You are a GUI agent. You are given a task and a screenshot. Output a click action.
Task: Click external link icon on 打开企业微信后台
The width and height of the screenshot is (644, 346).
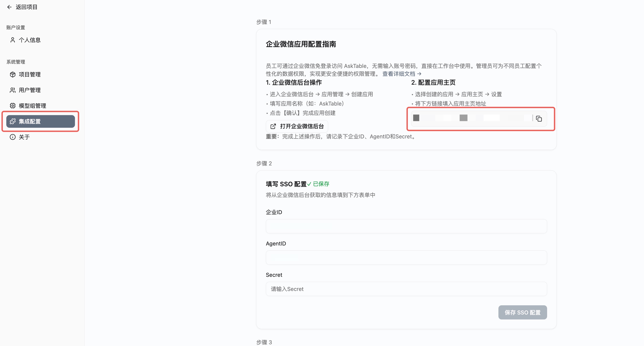[273, 126]
